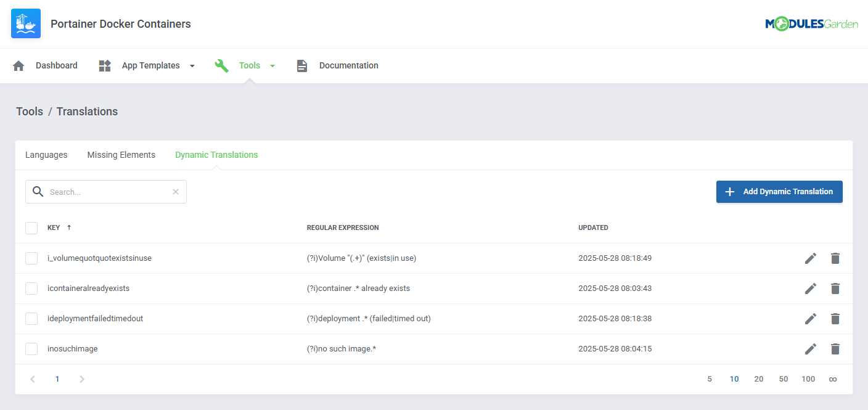Open Documentation via its page icon
This screenshot has height=410, width=868.
pyautogui.click(x=301, y=65)
